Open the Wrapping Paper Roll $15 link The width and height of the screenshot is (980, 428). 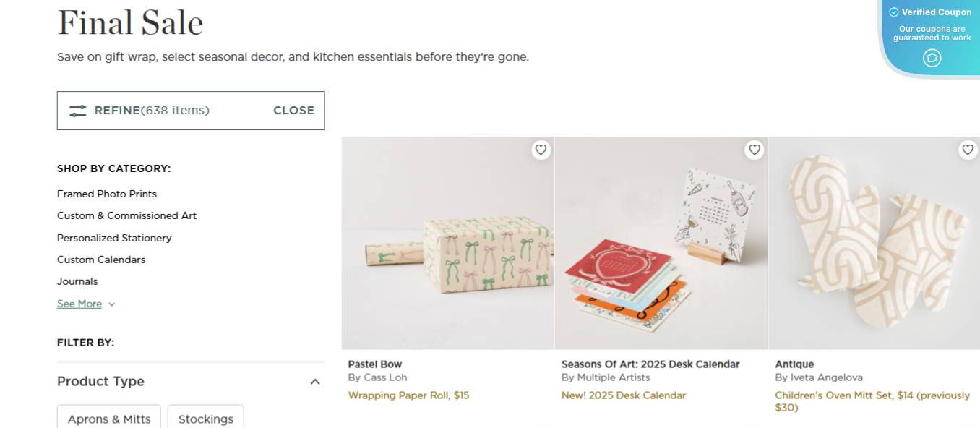click(x=408, y=395)
